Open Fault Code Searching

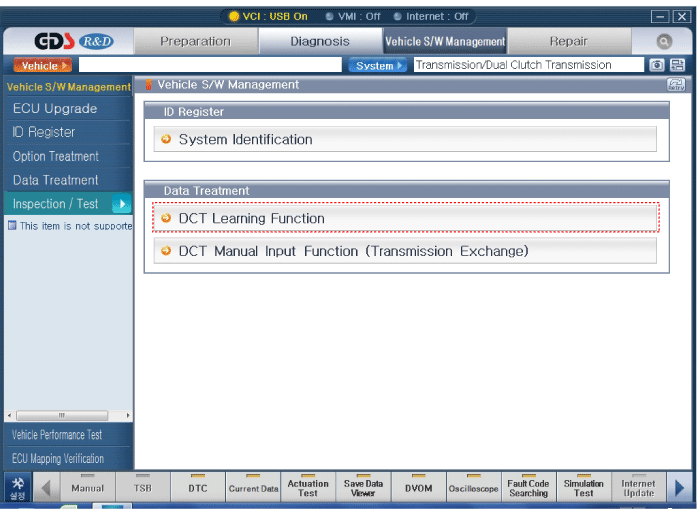pos(529,488)
